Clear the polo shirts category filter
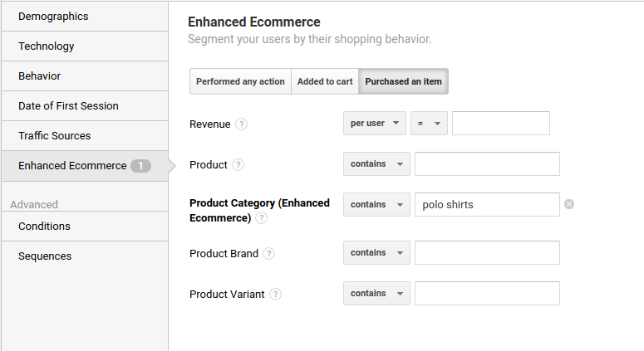The image size is (644, 351). coord(569,205)
